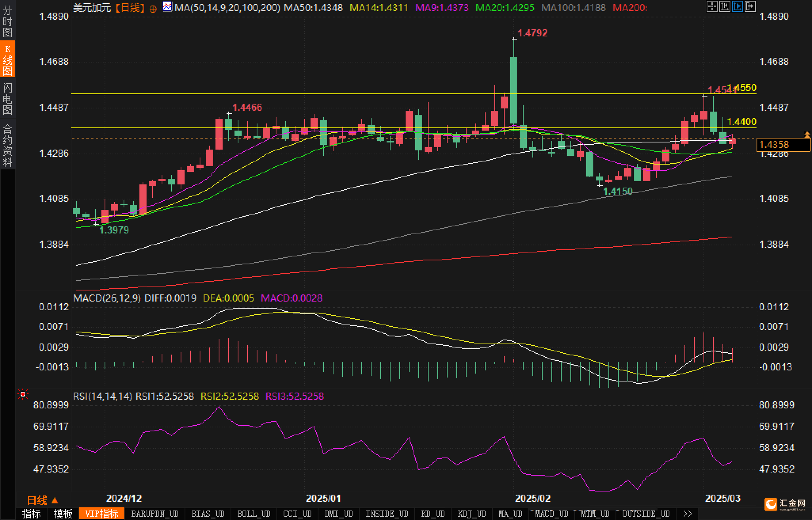Apply the INSIDE_UD indicator

click(387, 514)
